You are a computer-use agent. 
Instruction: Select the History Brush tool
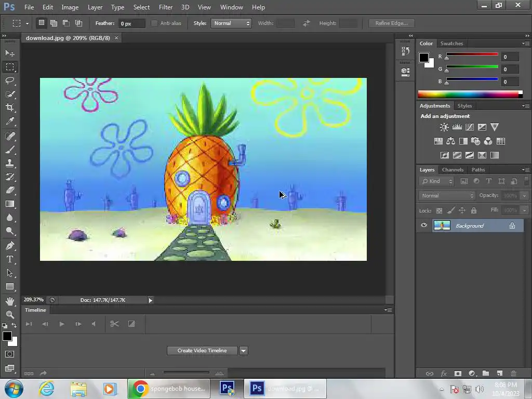(x=10, y=177)
